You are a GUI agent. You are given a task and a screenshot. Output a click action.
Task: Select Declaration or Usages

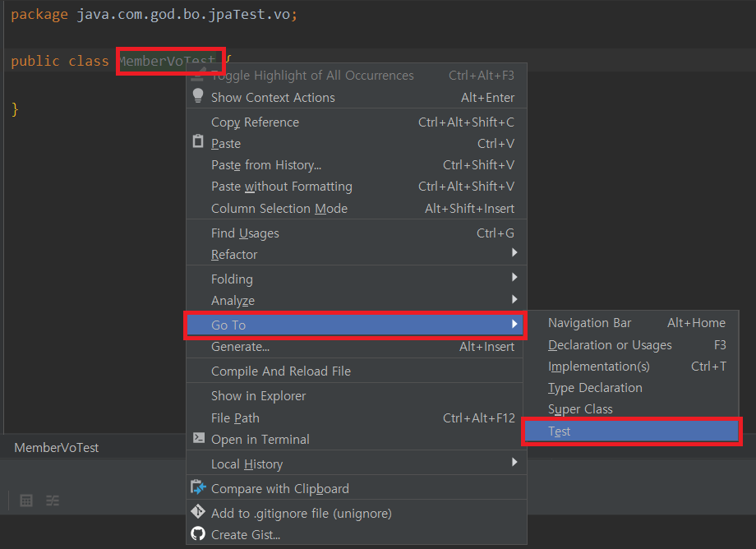pyautogui.click(x=632, y=345)
